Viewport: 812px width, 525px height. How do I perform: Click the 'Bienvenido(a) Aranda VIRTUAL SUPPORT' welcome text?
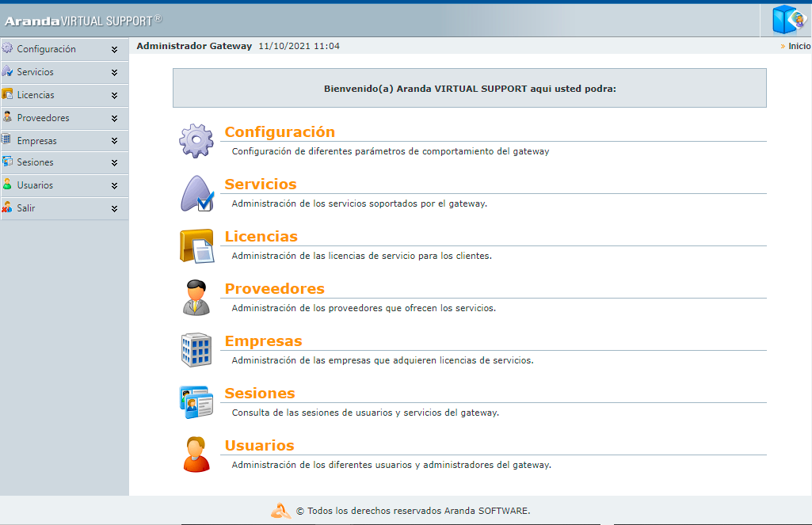pos(470,89)
